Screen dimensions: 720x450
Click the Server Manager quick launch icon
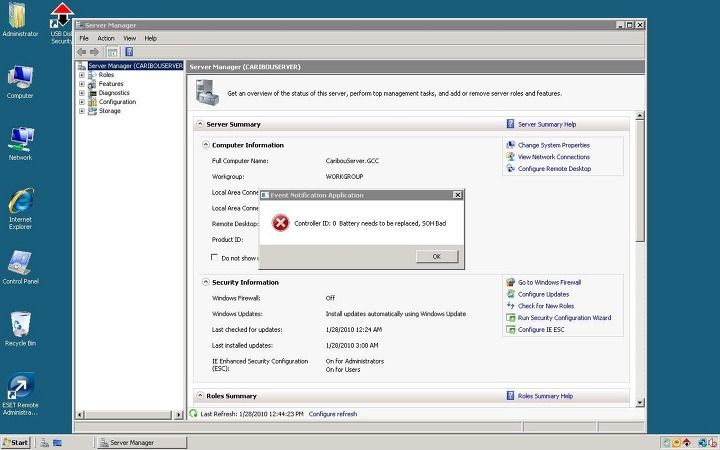click(x=45, y=443)
